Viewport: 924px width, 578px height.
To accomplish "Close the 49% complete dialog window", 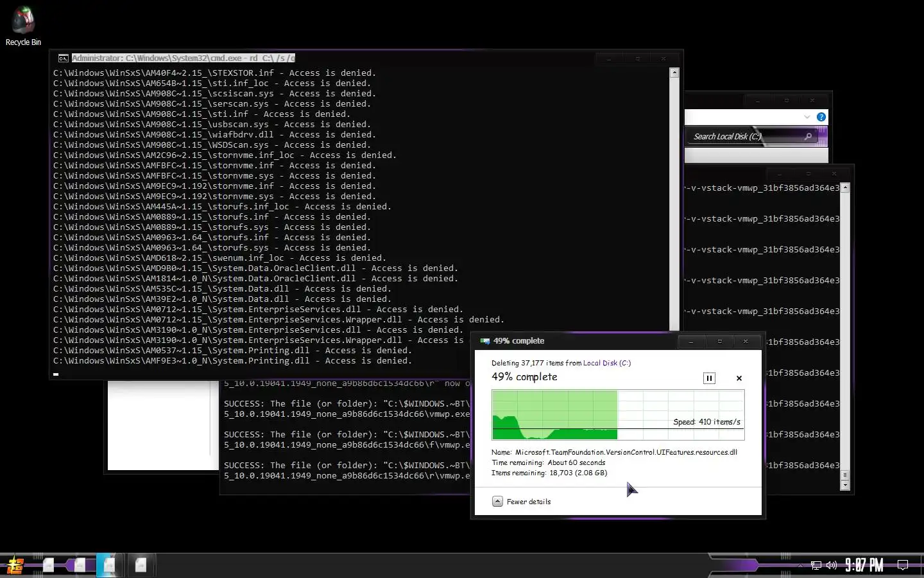I will pos(746,342).
